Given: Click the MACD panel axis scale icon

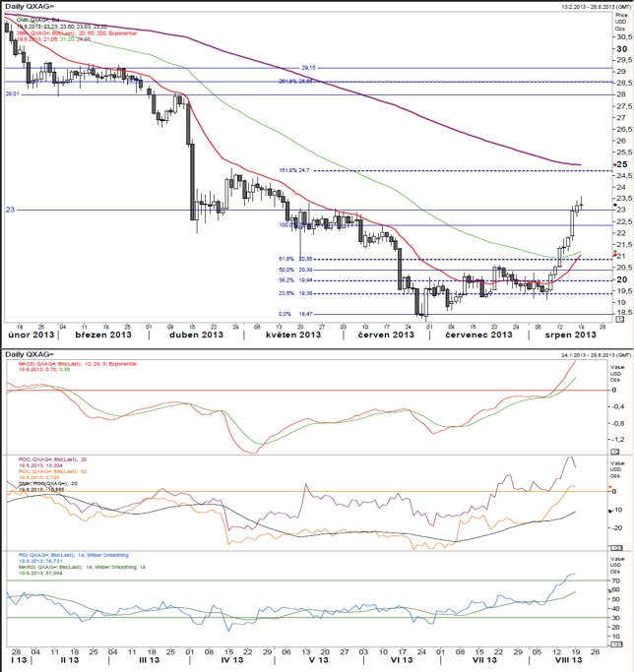Looking at the screenshot, I should coord(614,452).
